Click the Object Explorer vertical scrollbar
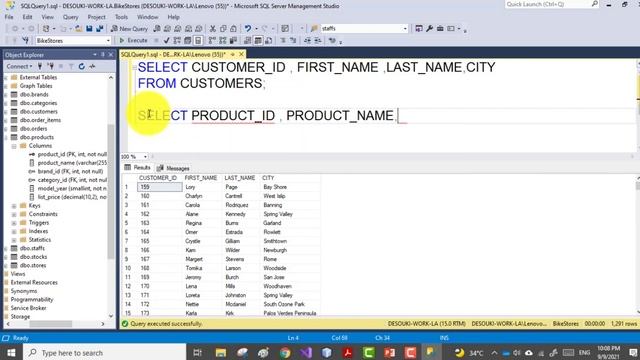Screen dimensions: 640x360 pos(111,192)
